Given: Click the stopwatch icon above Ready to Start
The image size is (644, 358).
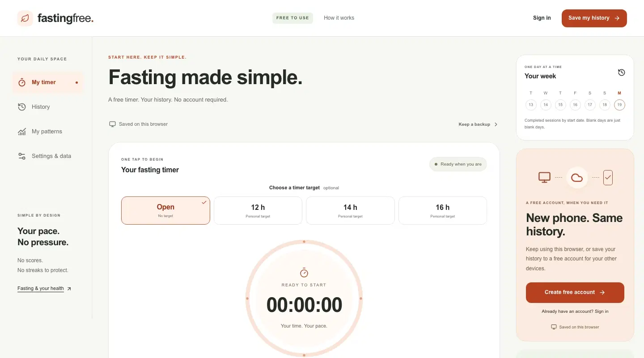Looking at the screenshot, I should (304, 272).
